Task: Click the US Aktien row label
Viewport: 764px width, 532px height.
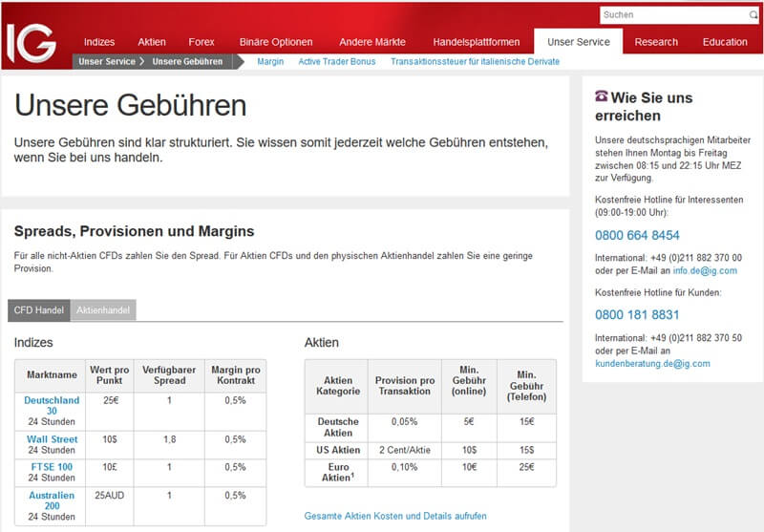Action: tap(338, 450)
